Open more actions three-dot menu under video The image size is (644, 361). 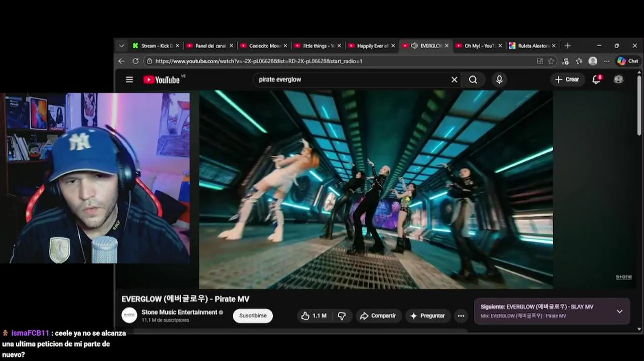(461, 316)
